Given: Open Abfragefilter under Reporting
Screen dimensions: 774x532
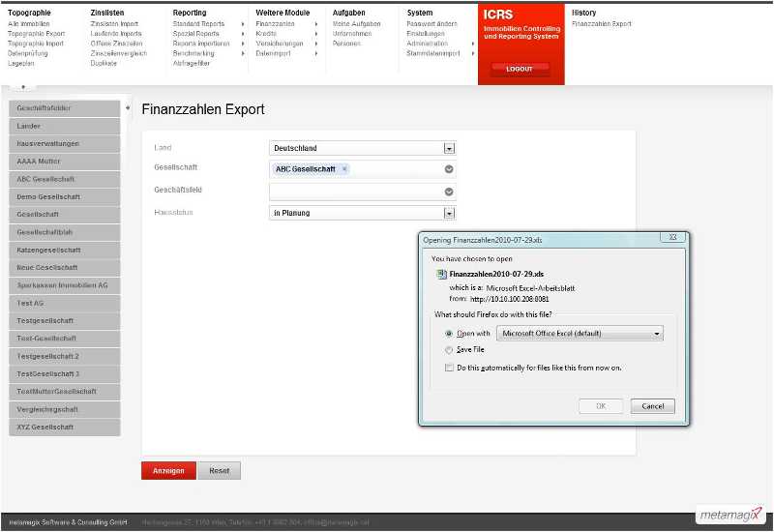Looking at the screenshot, I should 191,63.
